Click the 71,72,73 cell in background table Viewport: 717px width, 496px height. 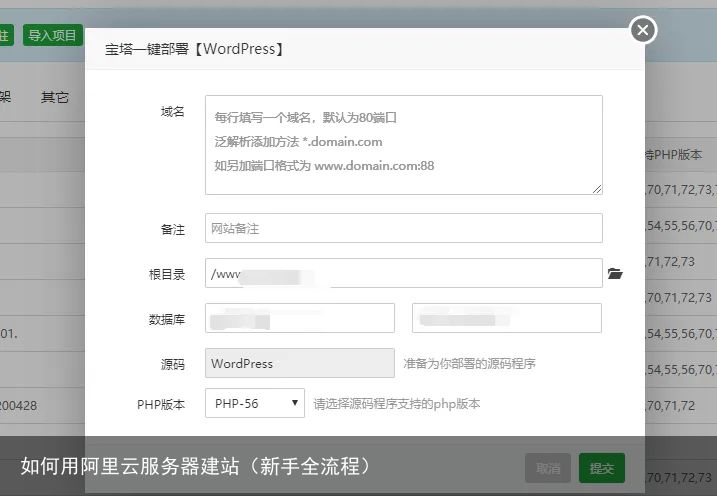coord(670,261)
